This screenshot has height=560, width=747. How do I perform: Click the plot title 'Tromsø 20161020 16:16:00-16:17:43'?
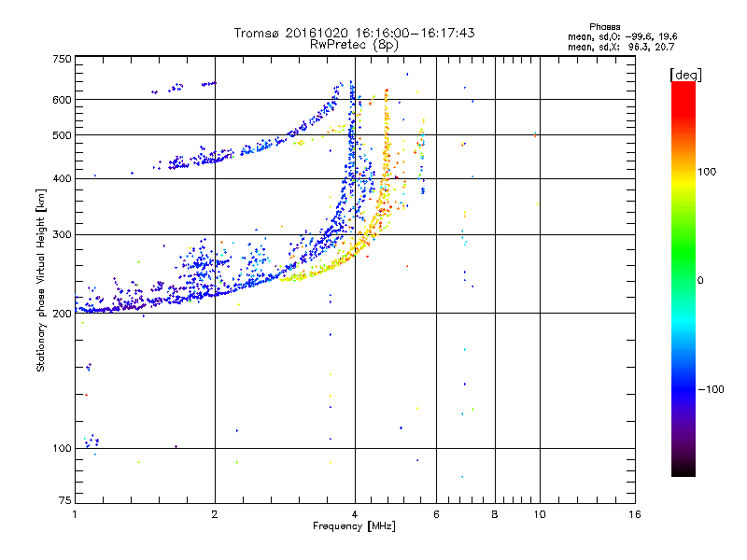click(x=354, y=33)
